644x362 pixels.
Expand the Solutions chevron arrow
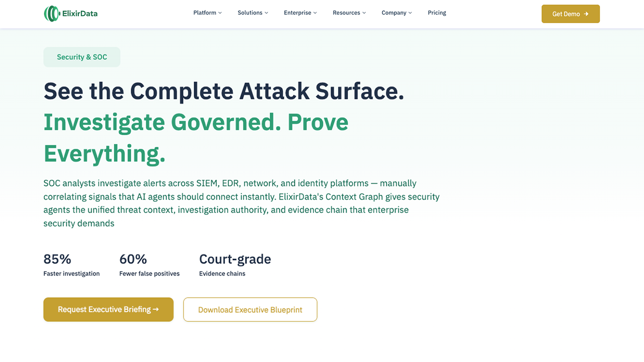(266, 13)
